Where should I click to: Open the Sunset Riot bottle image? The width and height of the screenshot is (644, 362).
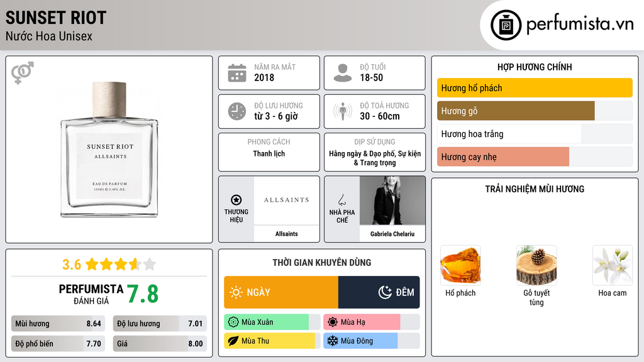[109, 150]
